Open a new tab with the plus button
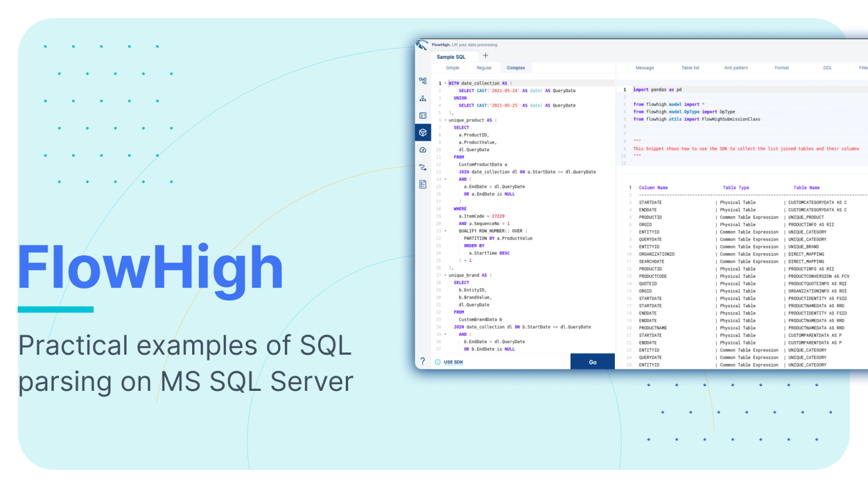The width and height of the screenshot is (868, 488). pyautogui.click(x=485, y=55)
